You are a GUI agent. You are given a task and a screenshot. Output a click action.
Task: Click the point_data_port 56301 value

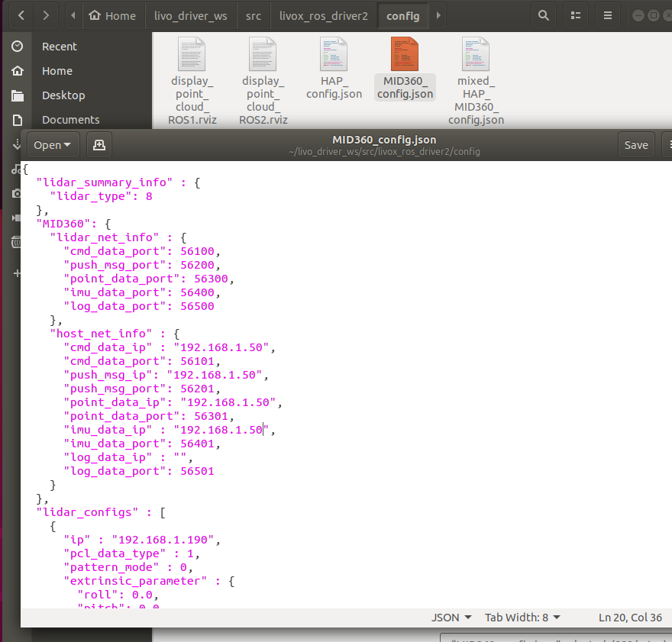tap(211, 416)
